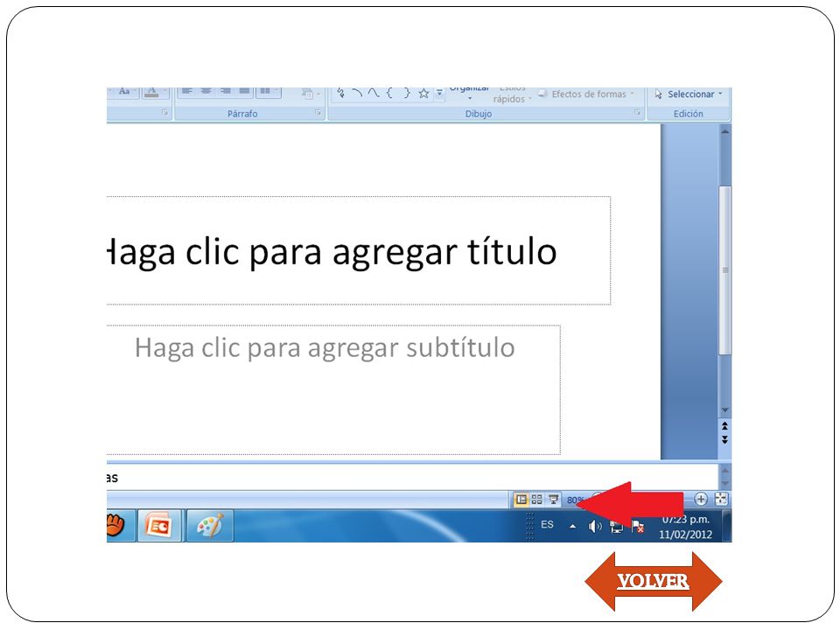The width and height of the screenshot is (840, 630).
Task: Open the Dibujo dialog launcher
Action: [638, 113]
